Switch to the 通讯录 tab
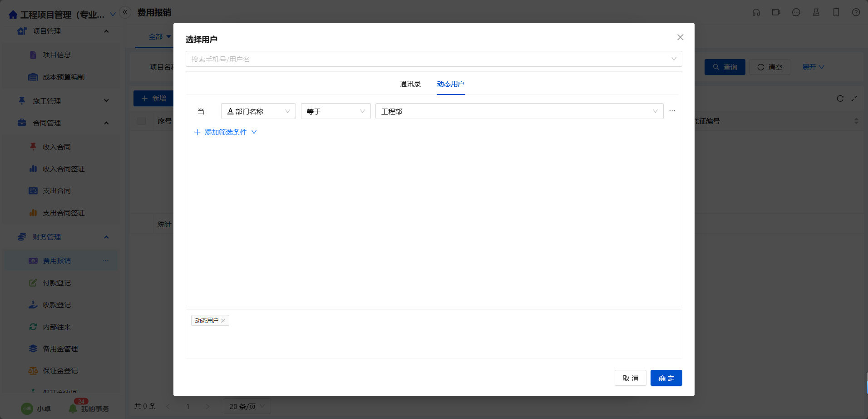This screenshot has height=419, width=868. 410,84
